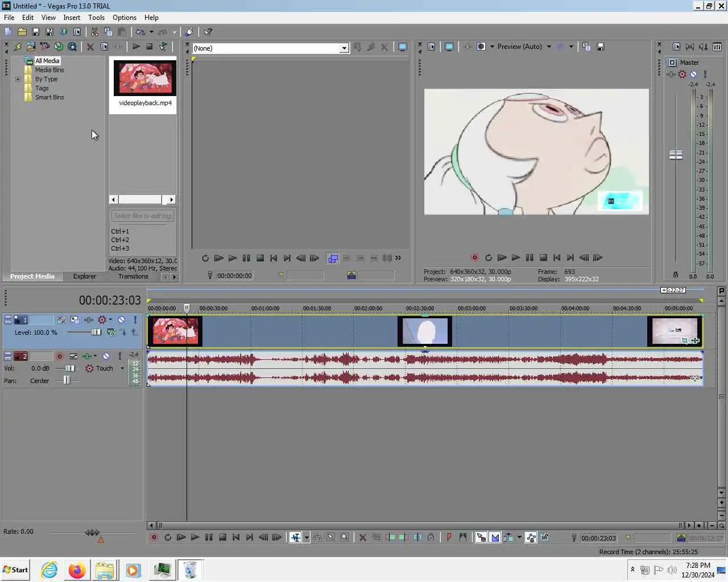Click the What's This help cursor icon
Image resolution: width=728 pixels, height=582 pixels.
tap(208, 32)
